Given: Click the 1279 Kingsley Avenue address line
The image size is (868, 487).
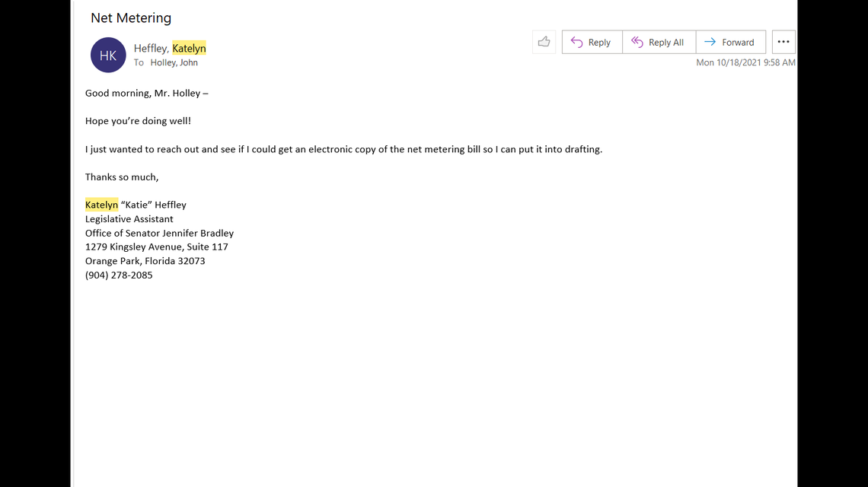Looking at the screenshot, I should pyautogui.click(x=157, y=247).
